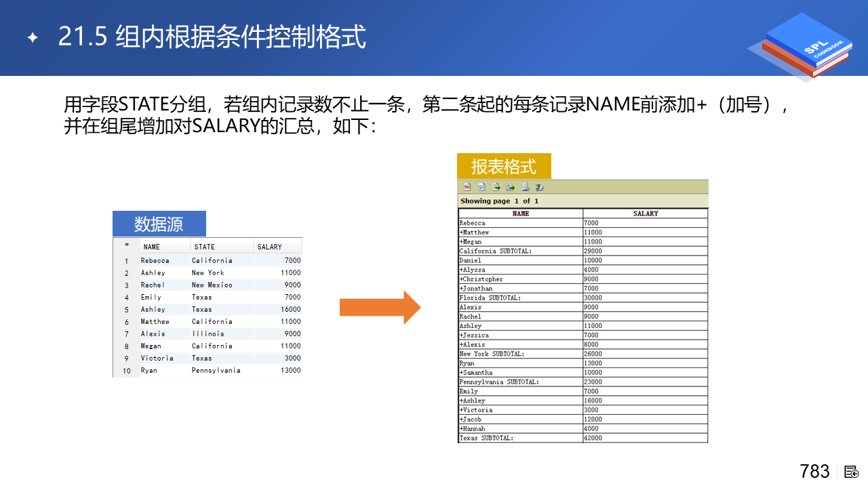868x488 pixels.
Task: Click the back-to-contents icon beside page 783
Action: 852,472
